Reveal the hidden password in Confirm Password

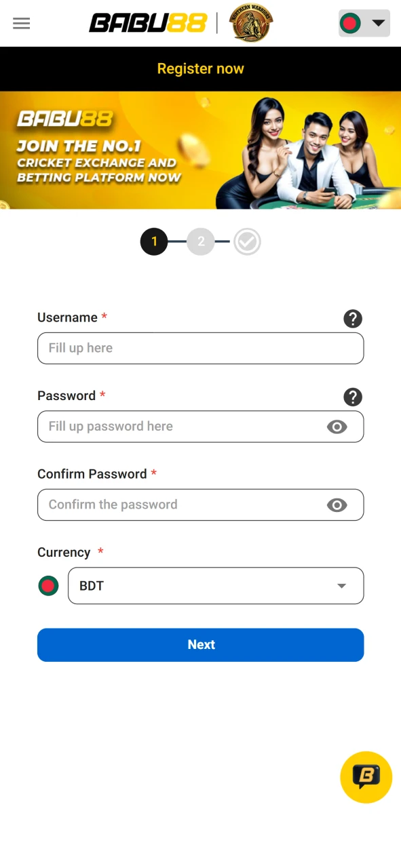pyautogui.click(x=337, y=505)
